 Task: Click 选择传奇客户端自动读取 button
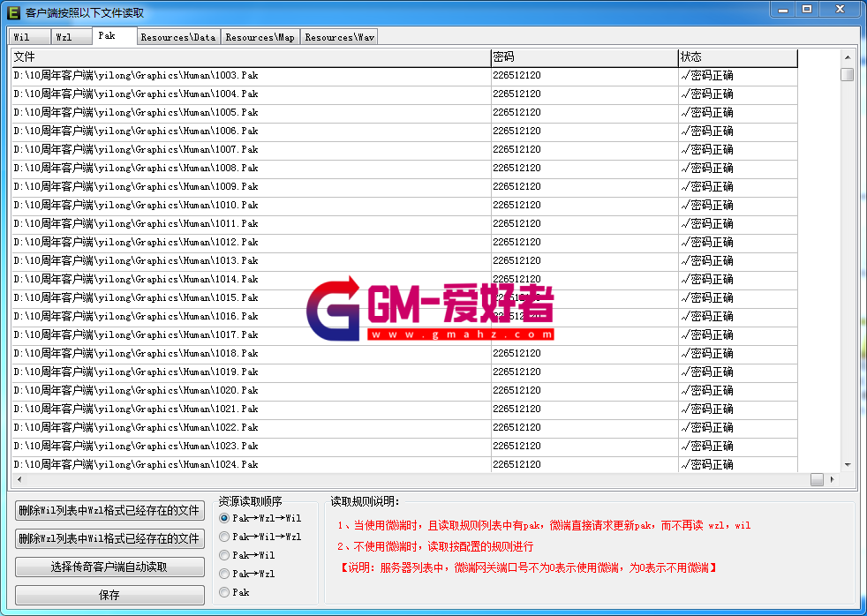coord(109,567)
